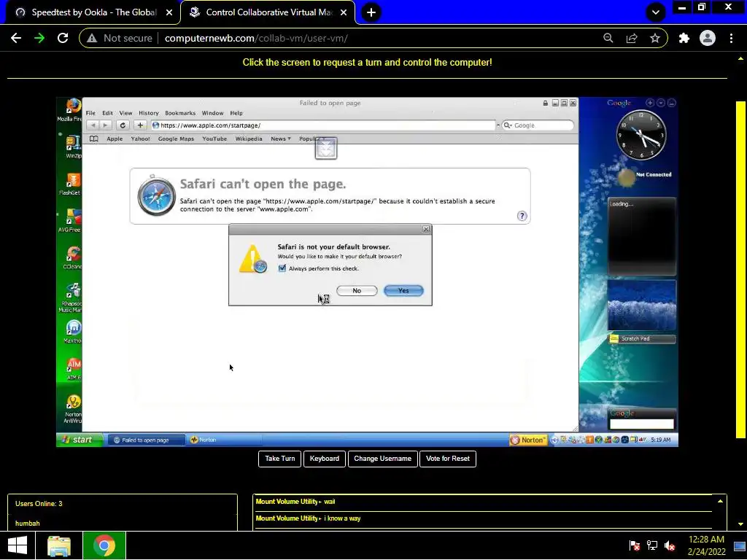Open Safari's show all bookmarks book icon
Image resolution: width=747 pixels, height=560 pixels.
(94, 139)
